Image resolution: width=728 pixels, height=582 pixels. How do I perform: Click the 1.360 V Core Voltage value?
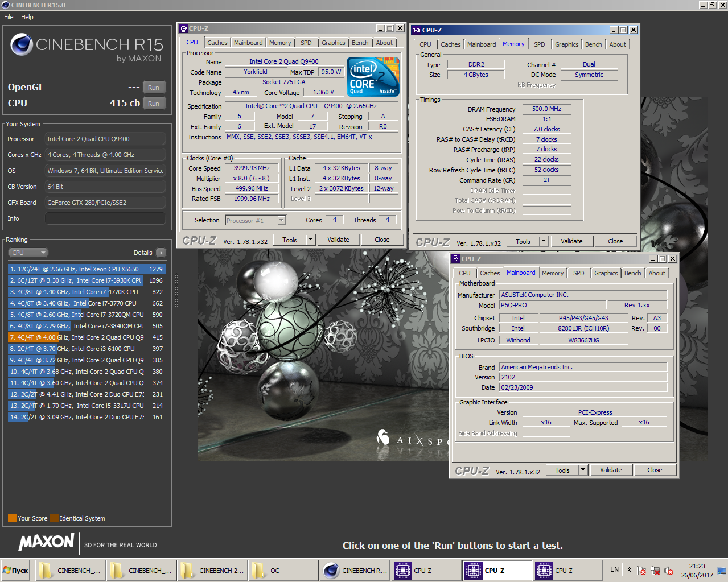tap(323, 92)
